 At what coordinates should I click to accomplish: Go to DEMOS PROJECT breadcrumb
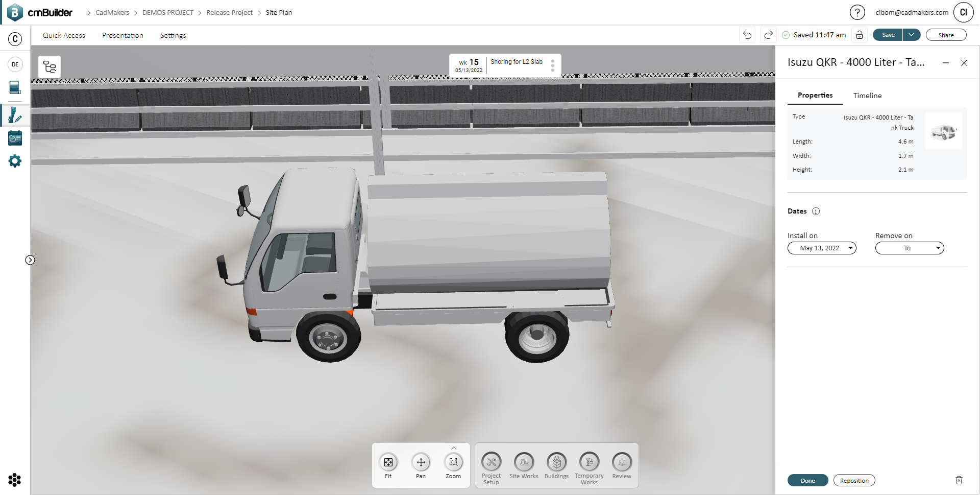pos(168,12)
